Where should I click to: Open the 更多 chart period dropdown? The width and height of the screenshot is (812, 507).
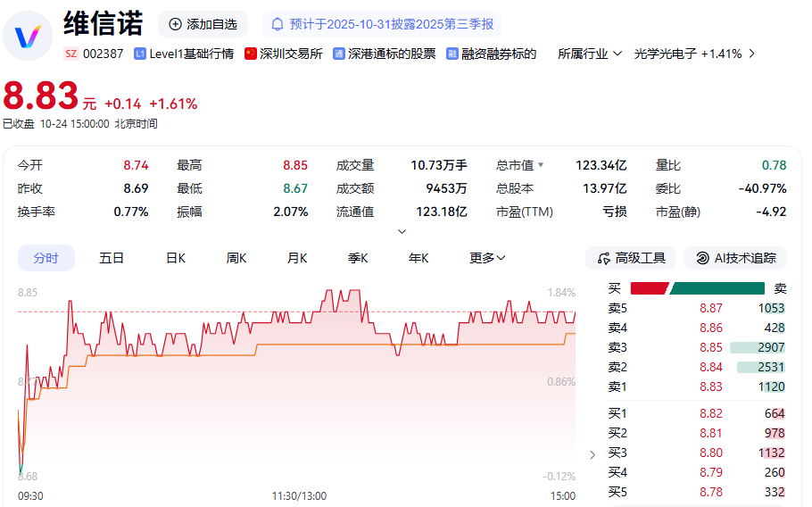pyautogui.click(x=488, y=258)
